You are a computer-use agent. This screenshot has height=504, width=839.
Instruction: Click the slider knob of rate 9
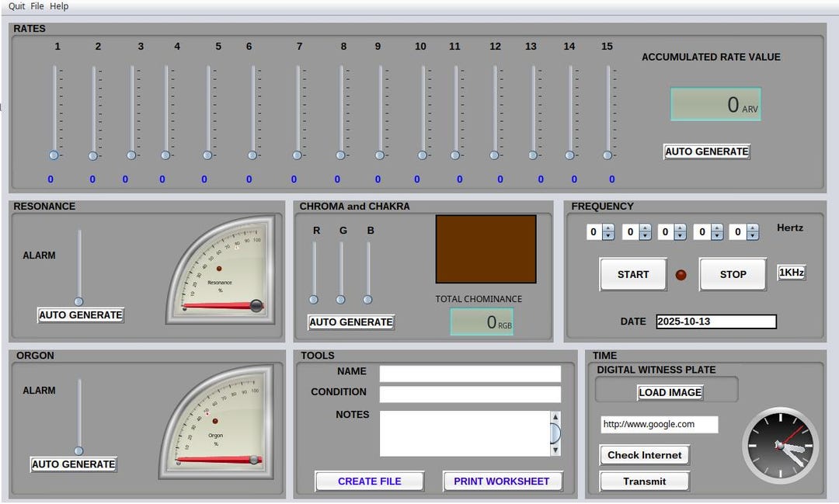tap(380, 155)
